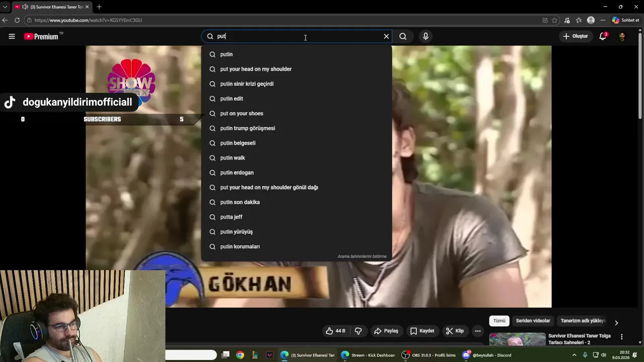Share video with Paylaş button
Screen dimensions: 644x362
386,331
